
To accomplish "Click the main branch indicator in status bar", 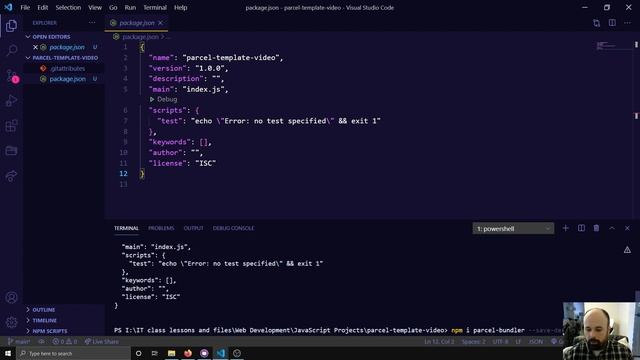I will point(19,342).
